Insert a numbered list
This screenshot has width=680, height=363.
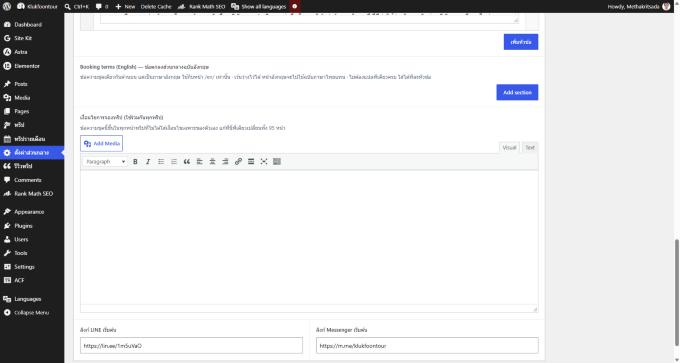click(174, 162)
